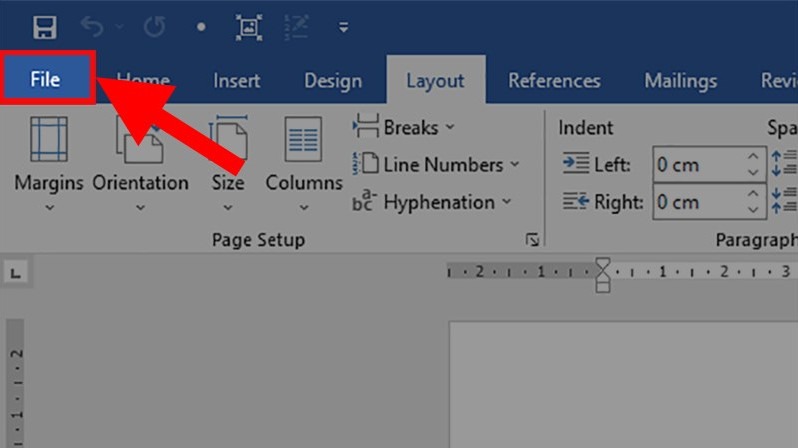
Task: Click the Margins icon
Action: 47,140
